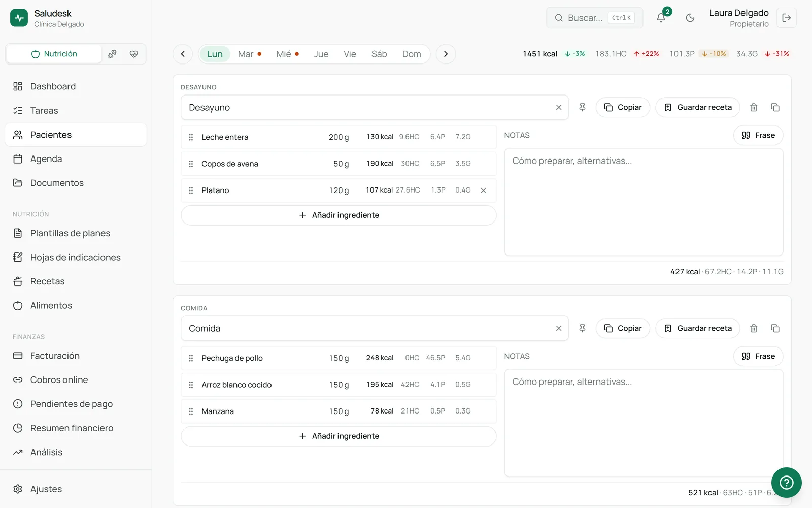Screen dimensions: 812x508
Task: Grab the drag handle for Pechuga de pollo
Action: click(191, 358)
